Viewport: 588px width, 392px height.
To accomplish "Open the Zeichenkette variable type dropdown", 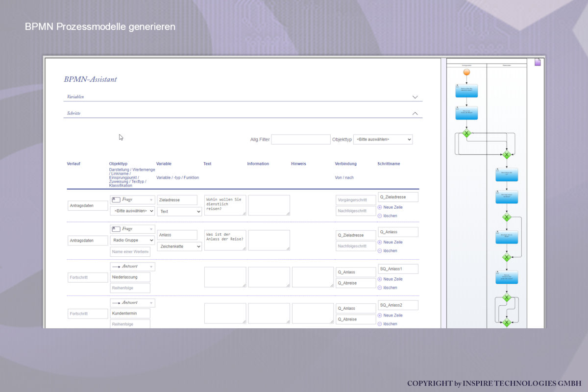I will (179, 246).
